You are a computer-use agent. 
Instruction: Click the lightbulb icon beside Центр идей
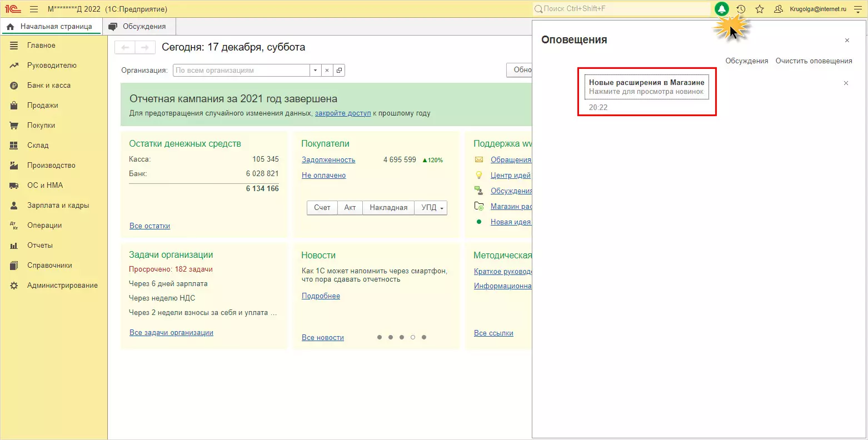pyautogui.click(x=478, y=175)
